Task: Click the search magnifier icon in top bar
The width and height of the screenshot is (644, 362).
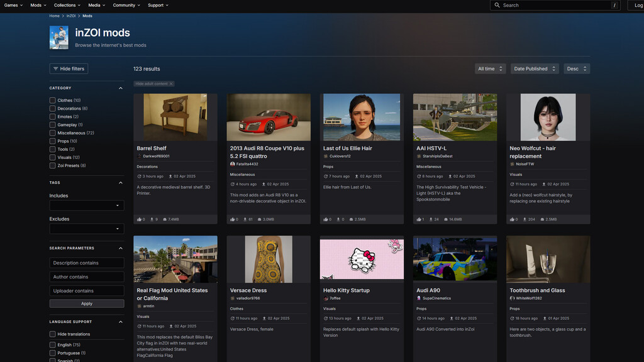Action: point(497,5)
